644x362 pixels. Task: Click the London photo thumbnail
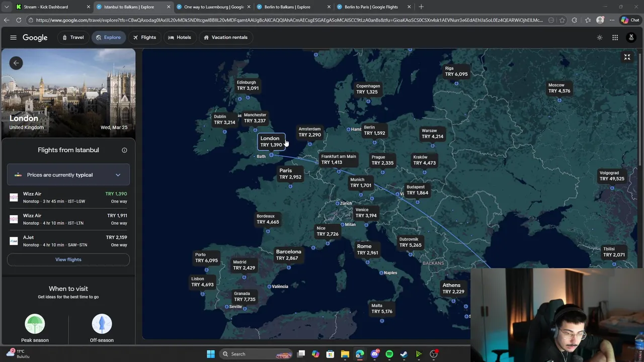[x=68, y=92]
